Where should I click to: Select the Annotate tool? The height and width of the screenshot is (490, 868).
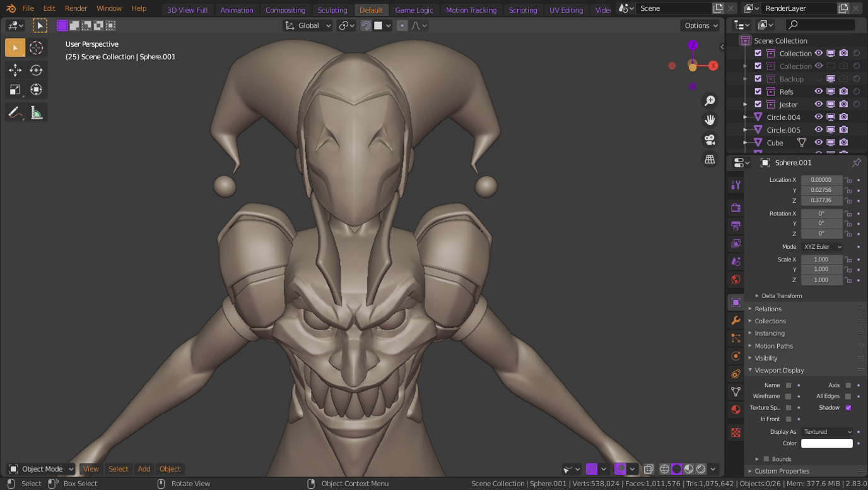(x=15, y=113)
